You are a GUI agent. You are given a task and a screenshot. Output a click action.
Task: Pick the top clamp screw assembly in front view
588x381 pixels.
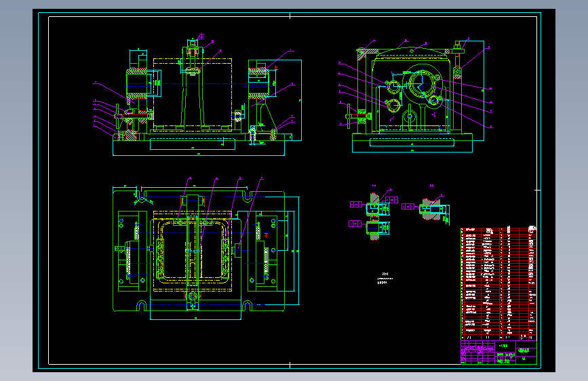pos(193,49)
